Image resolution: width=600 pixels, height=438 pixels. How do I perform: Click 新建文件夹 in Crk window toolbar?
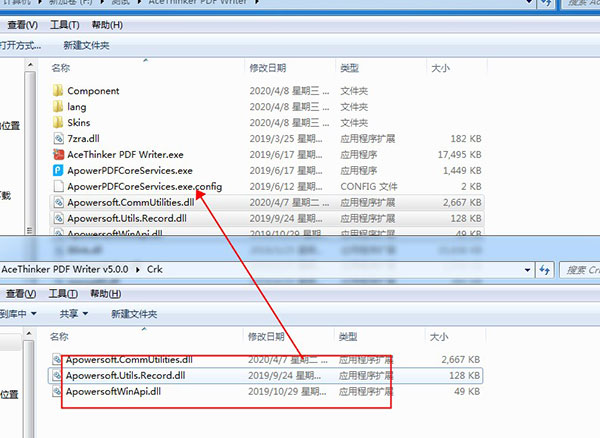[134, 314]
